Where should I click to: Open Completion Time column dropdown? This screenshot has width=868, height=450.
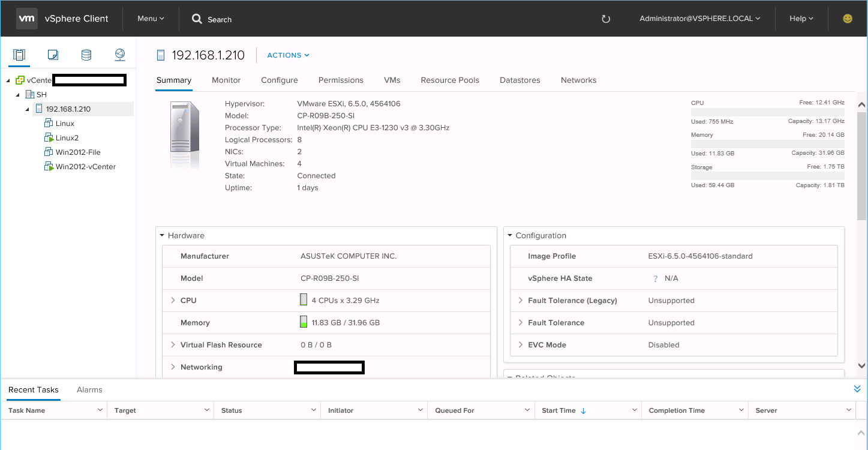[741, 410]
